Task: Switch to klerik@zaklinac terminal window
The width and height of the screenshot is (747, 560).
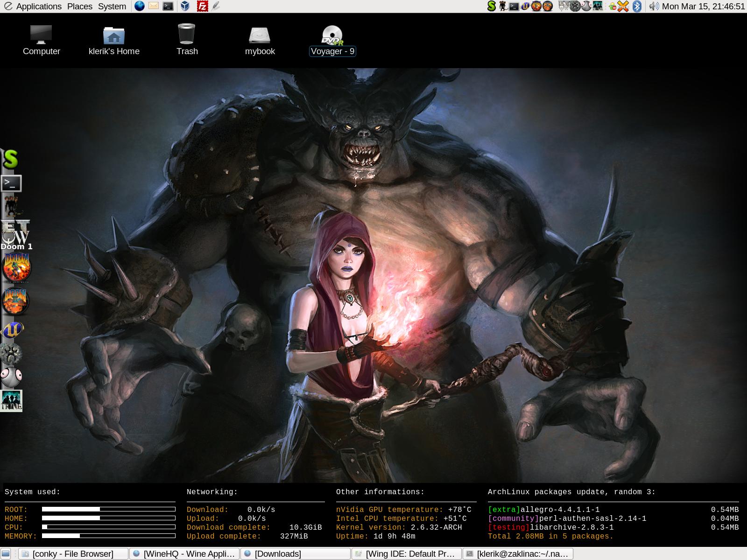Action: point(517,554)
